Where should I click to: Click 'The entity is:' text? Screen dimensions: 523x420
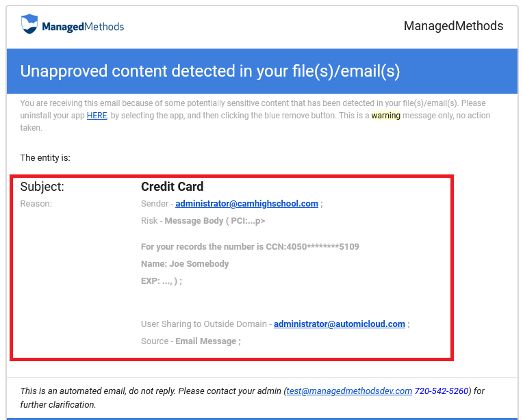click(45, 158)
